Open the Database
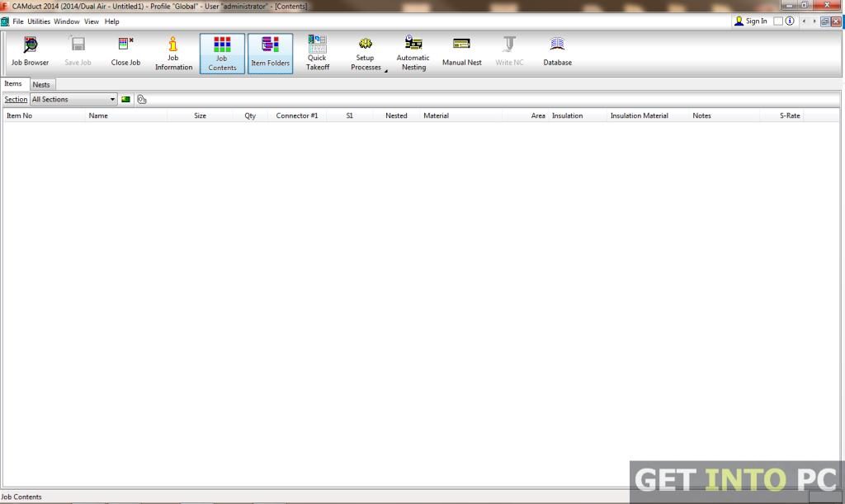The width and height of the screenshot is (845, 504). [x=557, y=53]
